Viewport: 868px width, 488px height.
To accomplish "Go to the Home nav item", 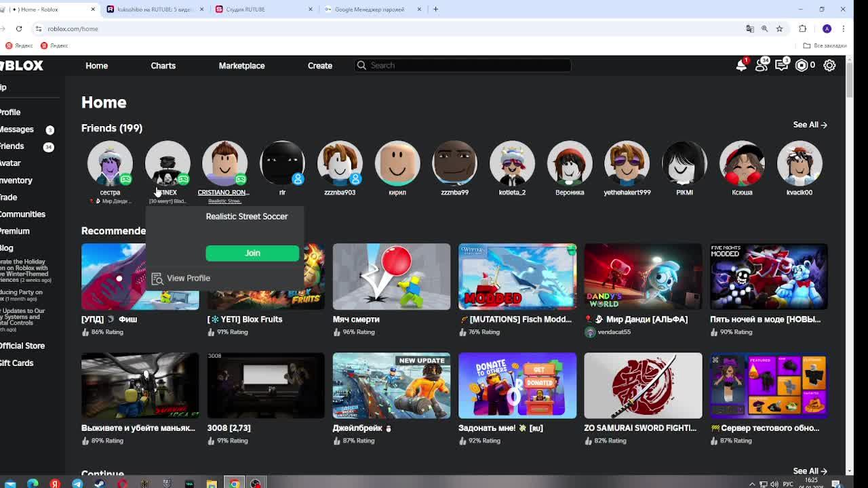I will click(96, 66).
